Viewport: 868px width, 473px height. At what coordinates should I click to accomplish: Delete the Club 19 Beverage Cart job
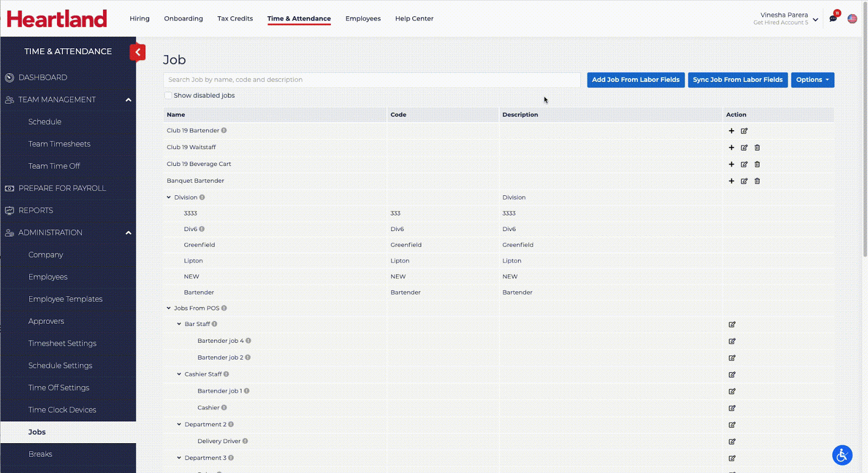tap(757, 164)
